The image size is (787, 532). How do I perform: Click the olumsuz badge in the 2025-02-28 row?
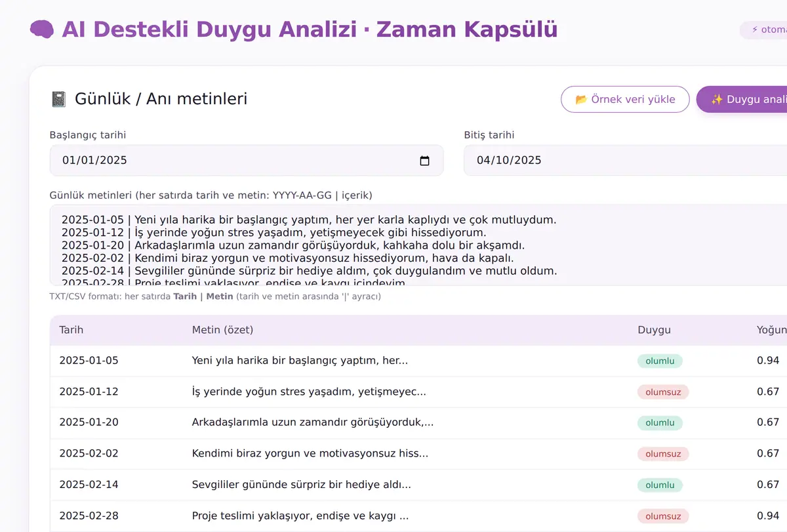click(663, 516)
